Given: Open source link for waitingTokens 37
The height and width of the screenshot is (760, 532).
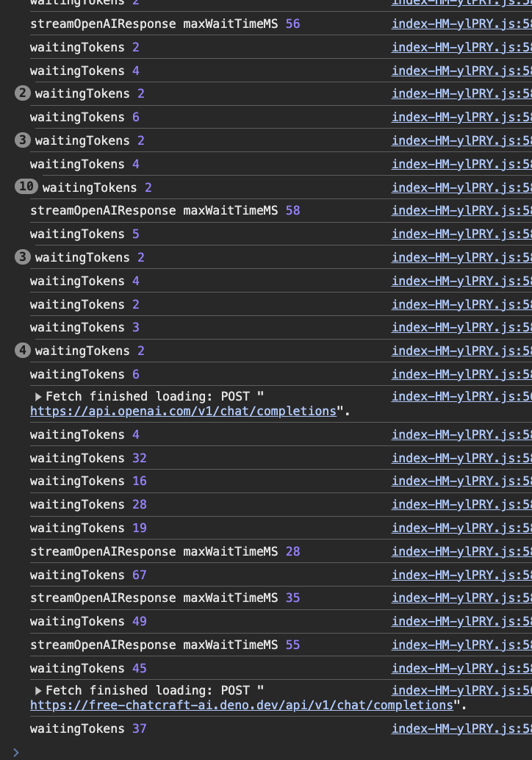Looking at the screenshot, I should (x=461, y=729).
